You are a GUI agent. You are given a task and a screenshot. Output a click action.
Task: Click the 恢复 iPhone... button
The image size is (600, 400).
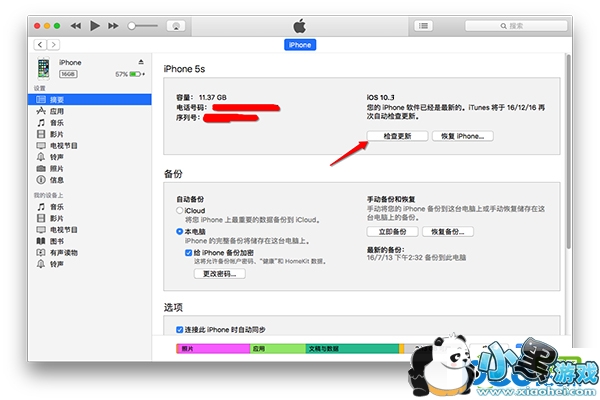[x=463, y=136]
